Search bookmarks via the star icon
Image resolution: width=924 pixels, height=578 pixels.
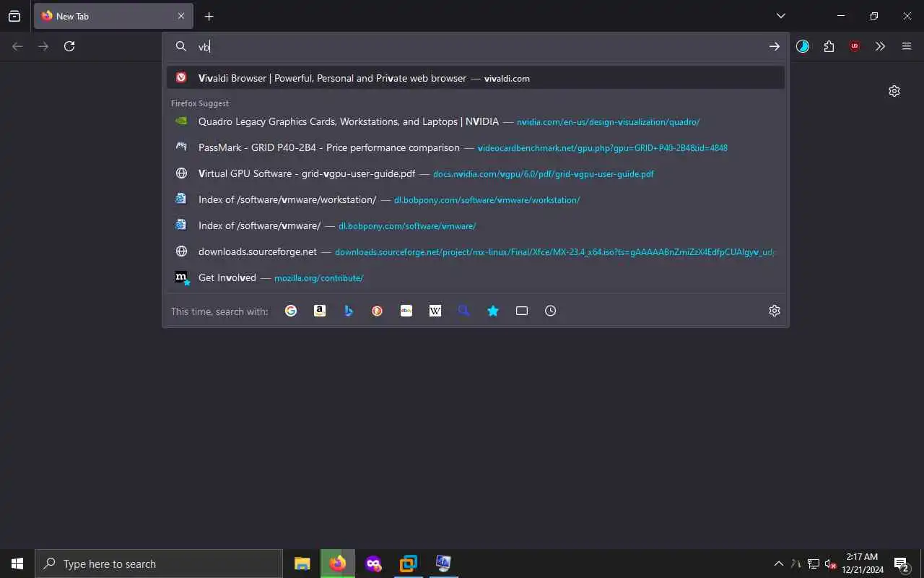point(493,311)
